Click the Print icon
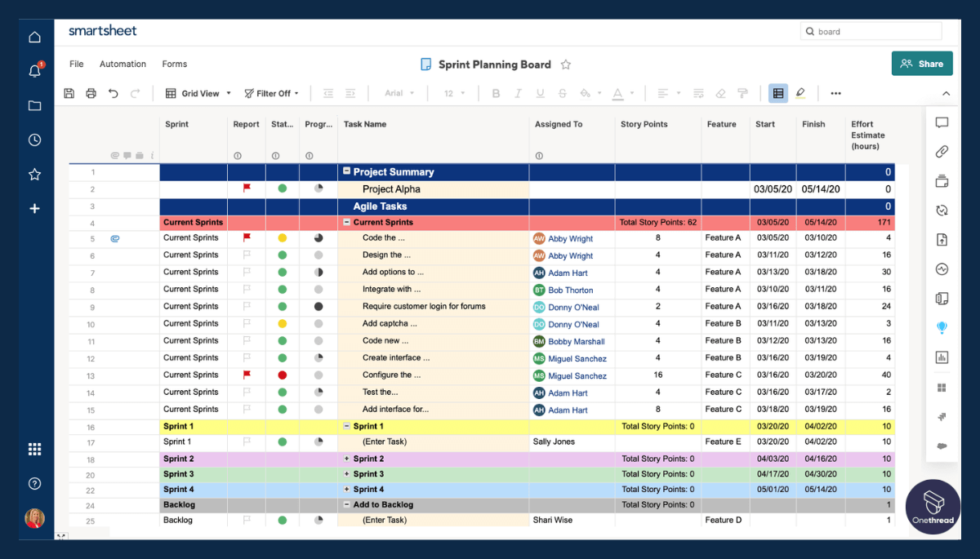Screen dimensions: 980x559 [x=91, y=93]
